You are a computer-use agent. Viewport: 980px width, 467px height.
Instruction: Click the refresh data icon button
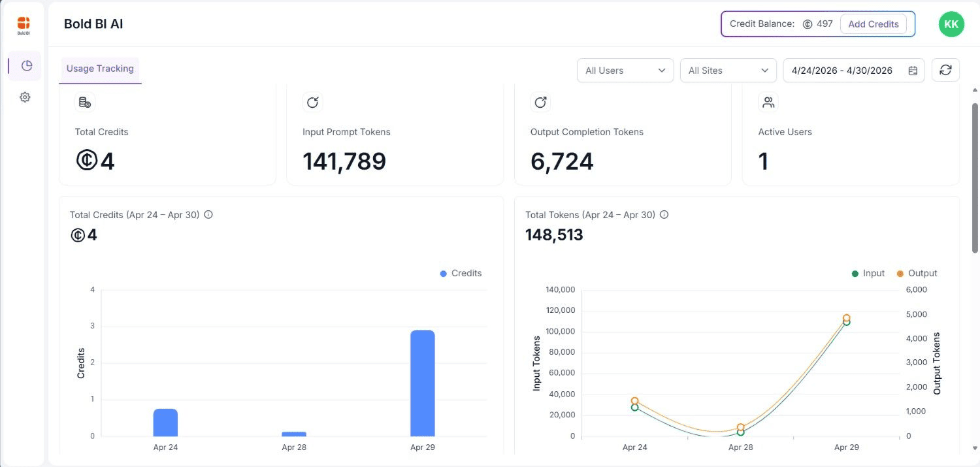(945, 70)
